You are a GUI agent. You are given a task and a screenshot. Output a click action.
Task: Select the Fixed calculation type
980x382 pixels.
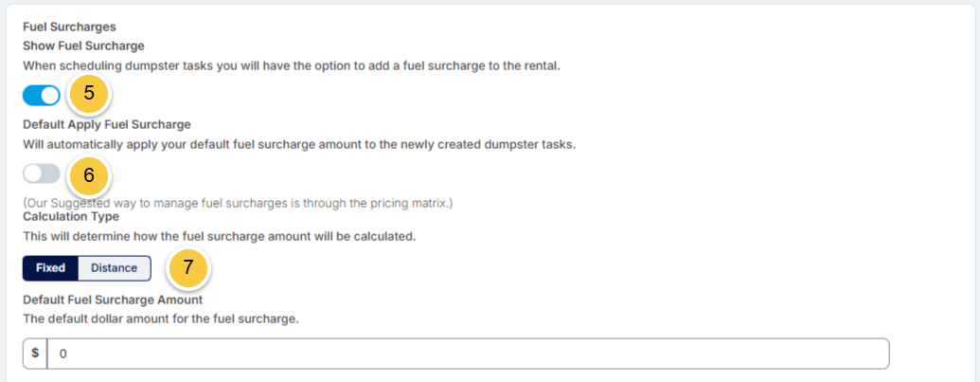coord(50,268)
